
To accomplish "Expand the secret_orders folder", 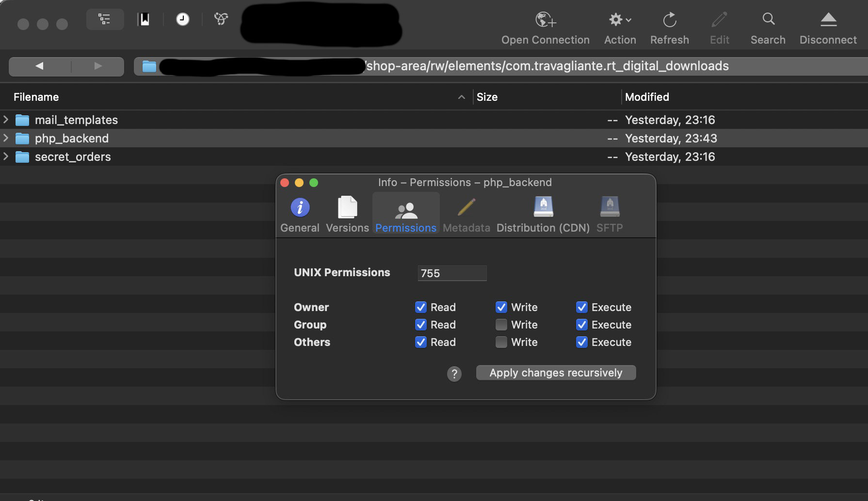I will tap(6, 156).
